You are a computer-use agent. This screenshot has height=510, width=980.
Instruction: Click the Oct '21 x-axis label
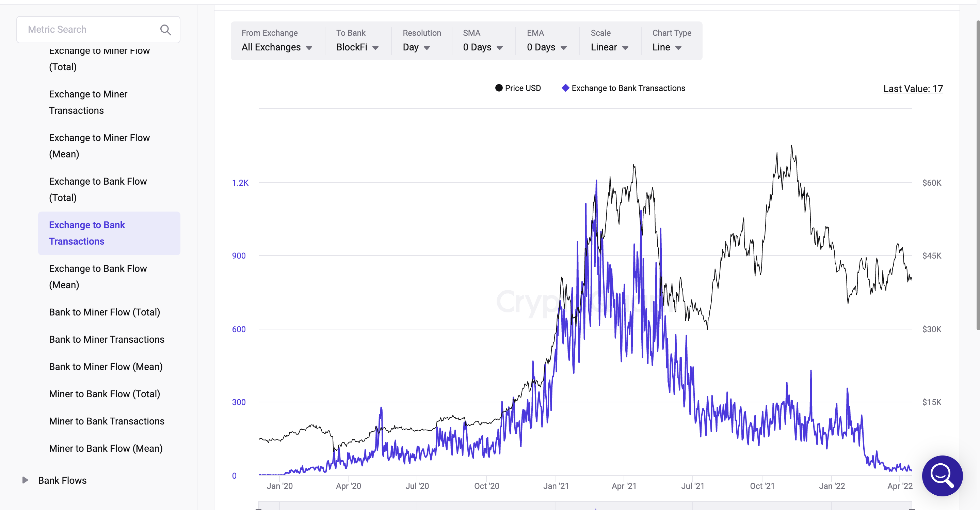point(762,486)
